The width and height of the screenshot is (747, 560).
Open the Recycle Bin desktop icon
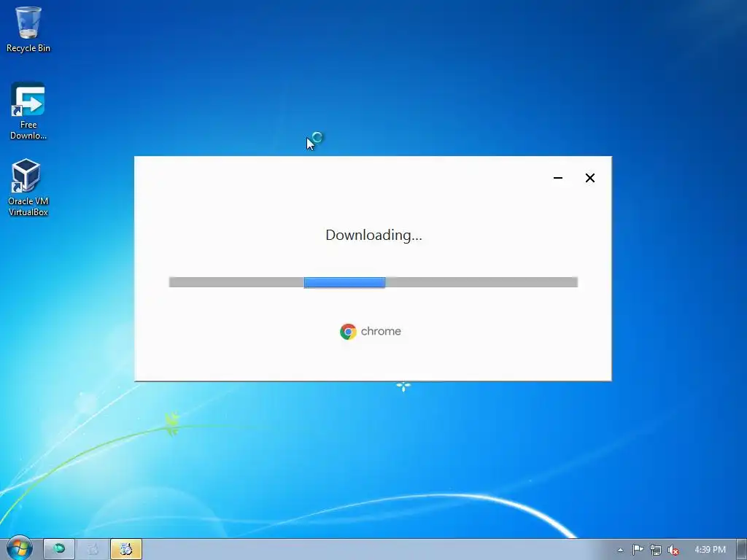(28, 28)
